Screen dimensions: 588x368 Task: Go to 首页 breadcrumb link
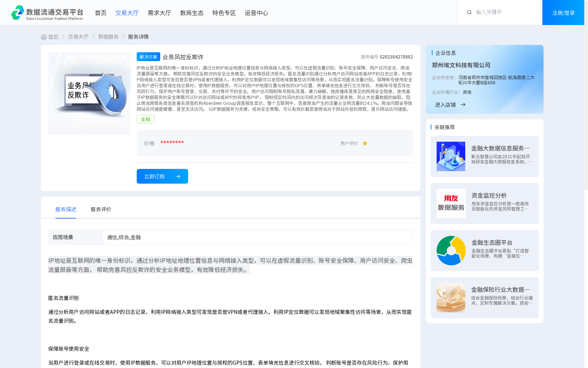(53, 37)
